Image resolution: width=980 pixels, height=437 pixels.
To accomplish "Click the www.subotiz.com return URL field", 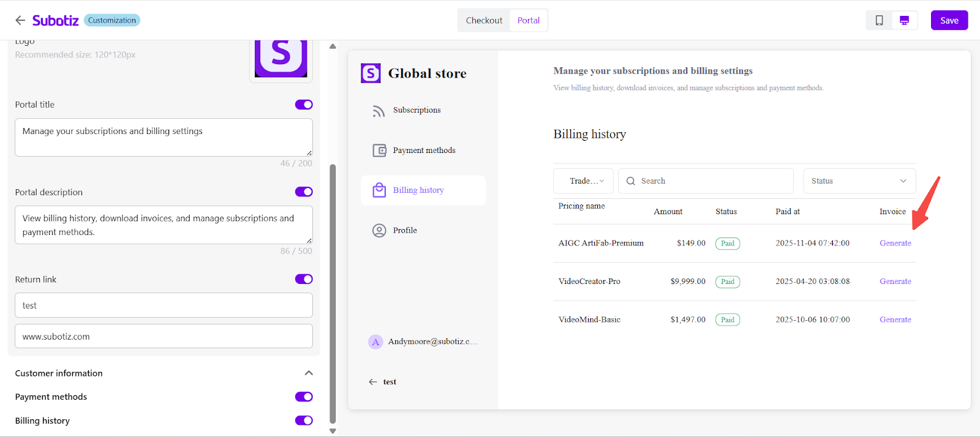I will 164,337.
